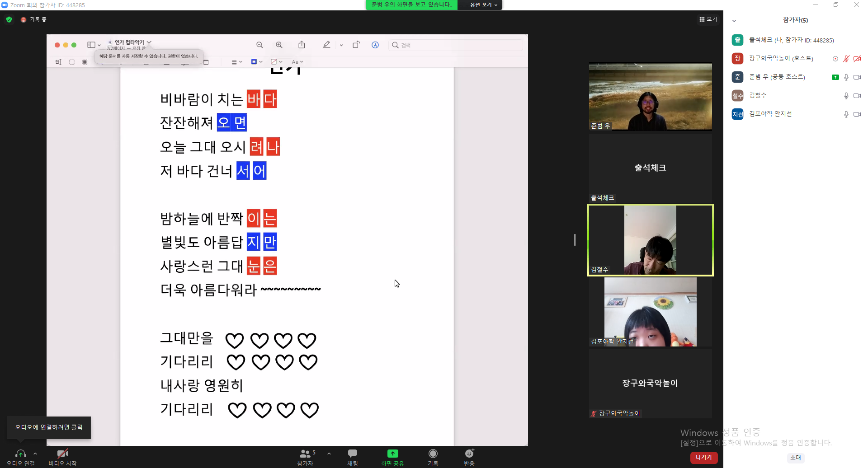Select participant 준범 우 (공동 호스트)
Image resolution: width=868 pixels, height=468 pixels.
(796, 77)
